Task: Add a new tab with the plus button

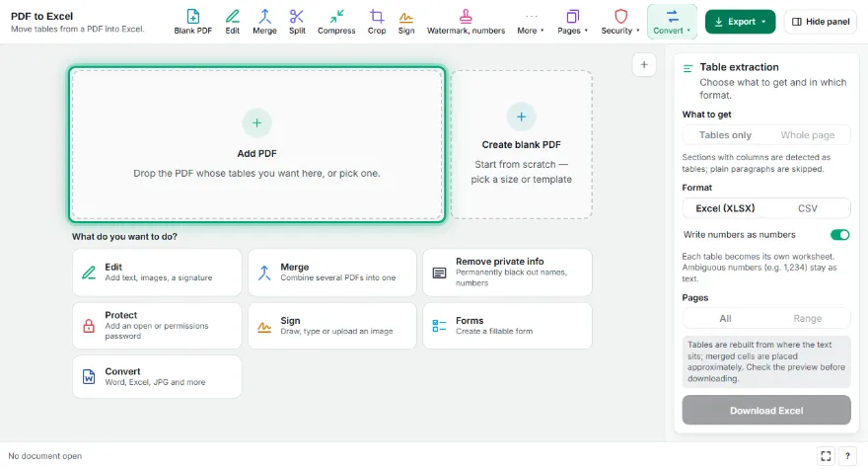Action: click(644, 65)
